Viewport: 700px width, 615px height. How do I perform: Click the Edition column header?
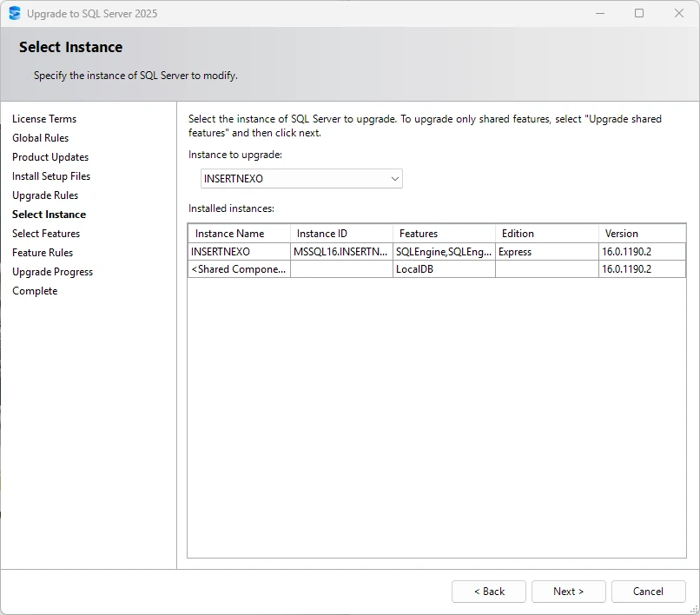click(x=547, y=234)
